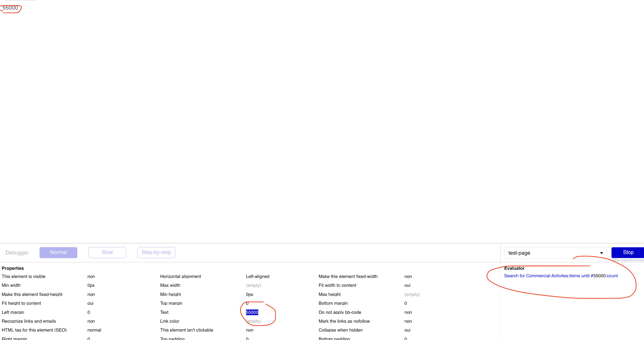644x340 pixels.
Task: Select the highlighted 55000 Text property value
Action: [252, 312]
